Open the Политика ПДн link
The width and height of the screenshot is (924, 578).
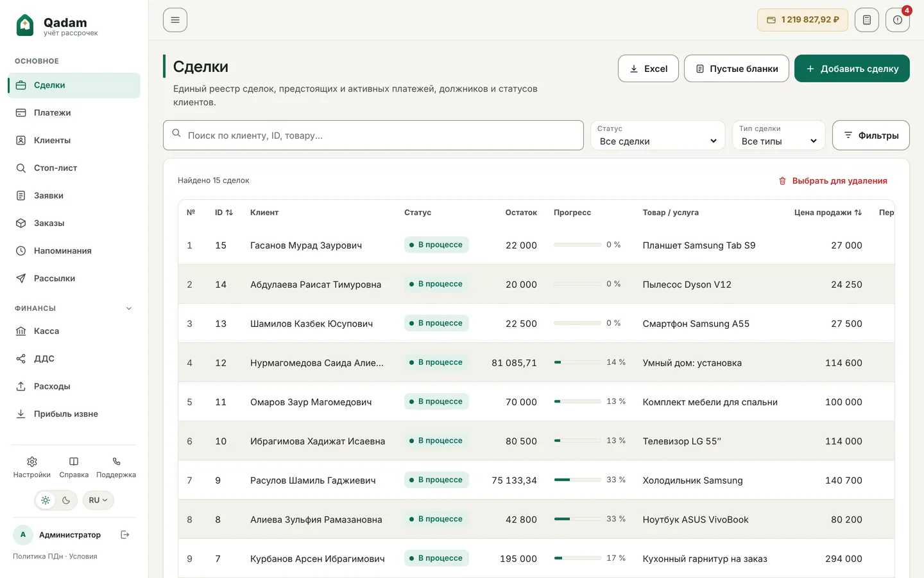[38, 557]
